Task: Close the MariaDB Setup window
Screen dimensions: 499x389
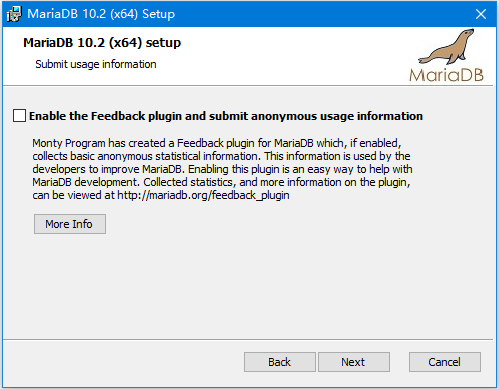Action: (x=481, y=14)
